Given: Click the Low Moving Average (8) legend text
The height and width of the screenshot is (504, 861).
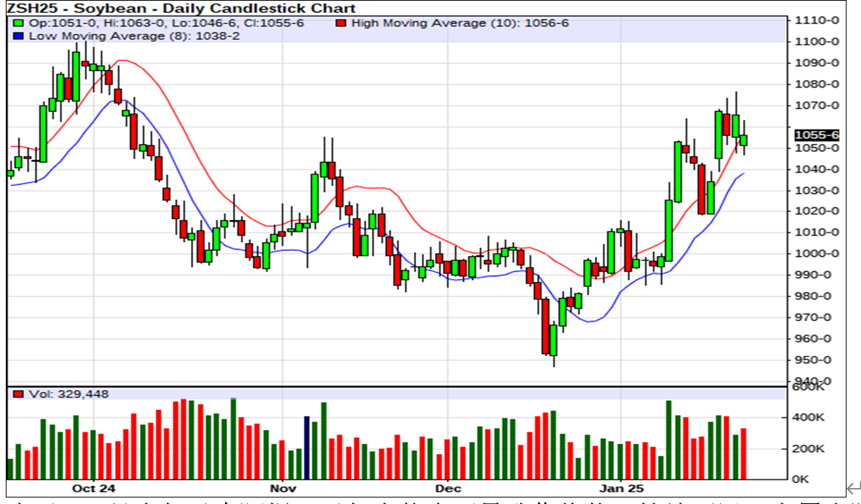Looking at the screenshot, I should [x=124, y=35].
